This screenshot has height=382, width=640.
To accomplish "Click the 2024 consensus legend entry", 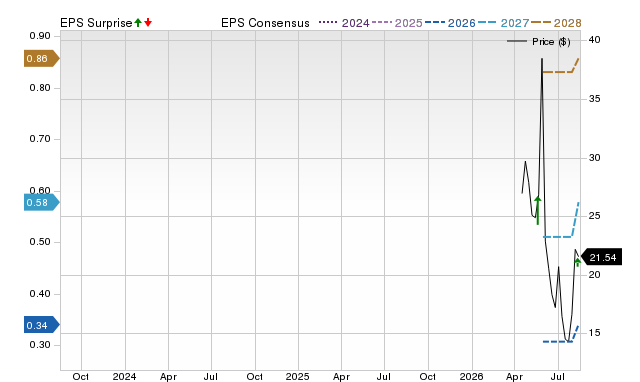I will tap(344, 23).
